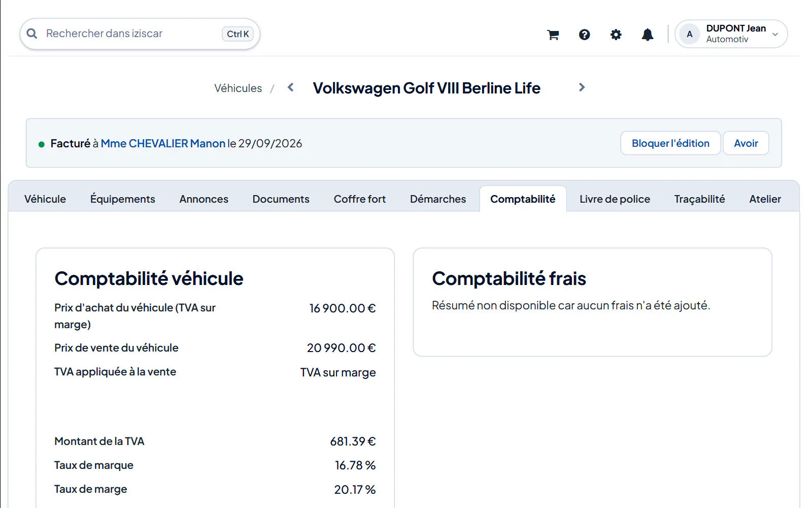Open Mme CHEVALIER Manon customer link

[x=163, y=144]
